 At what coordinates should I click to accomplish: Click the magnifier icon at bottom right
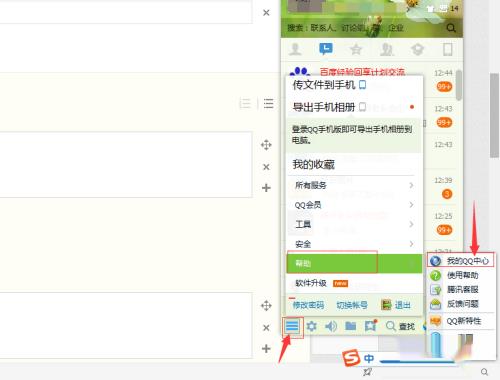click(x=484, y=372)
